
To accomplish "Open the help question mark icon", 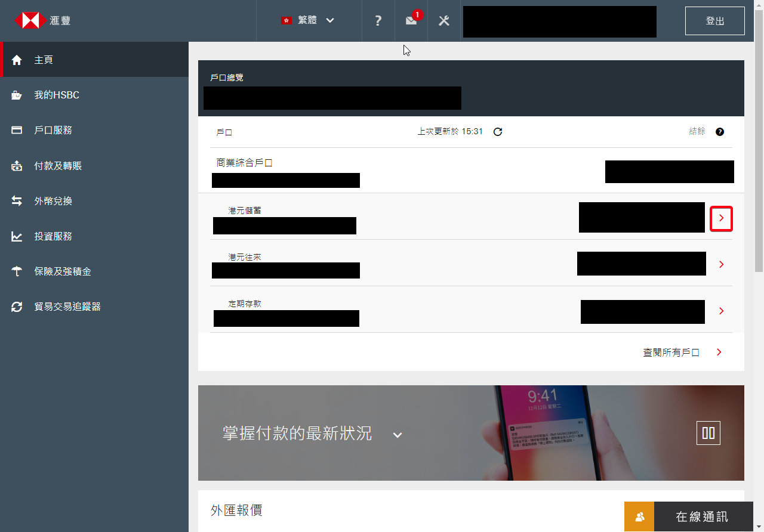I will (x=378, y=21).
